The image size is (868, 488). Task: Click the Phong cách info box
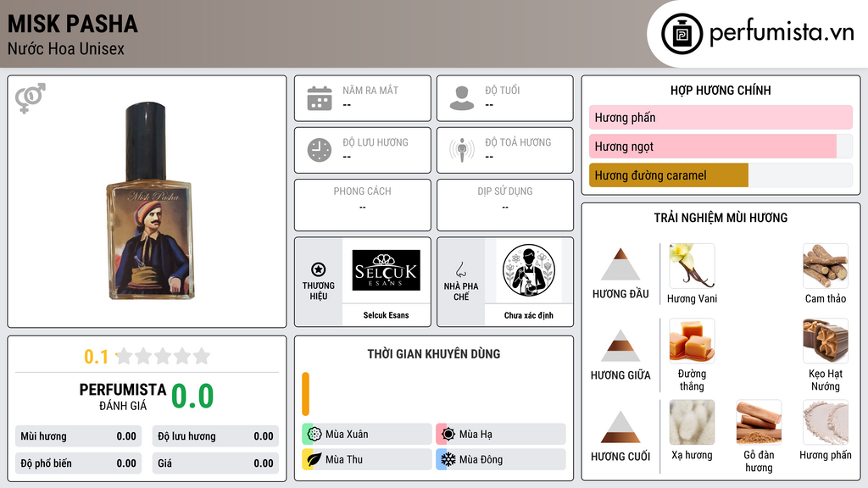(363, 205)
